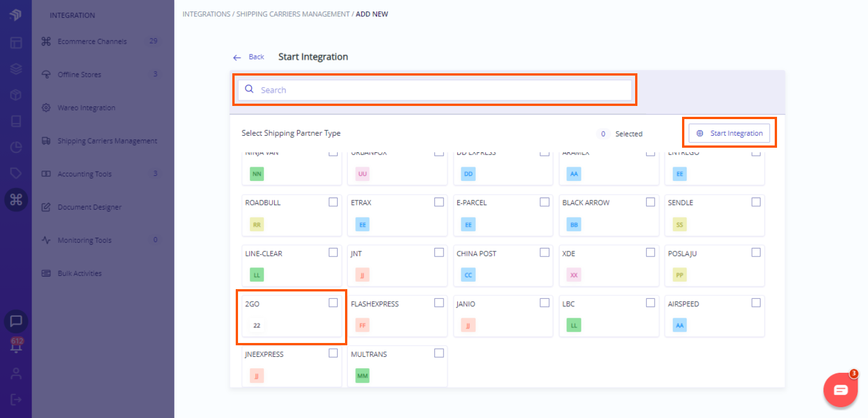The width and height of the screenshot is (868, 418).
Task: Click the NN badge on Ninja Van card
Action: coord(257,173)
